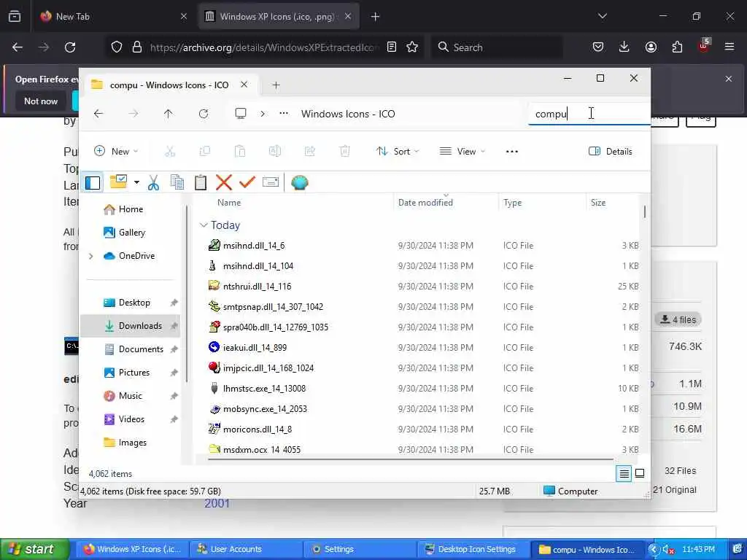Toggle the Details pane button
The height and width of the screenshot is (560, 747).
tap(611, 152)
